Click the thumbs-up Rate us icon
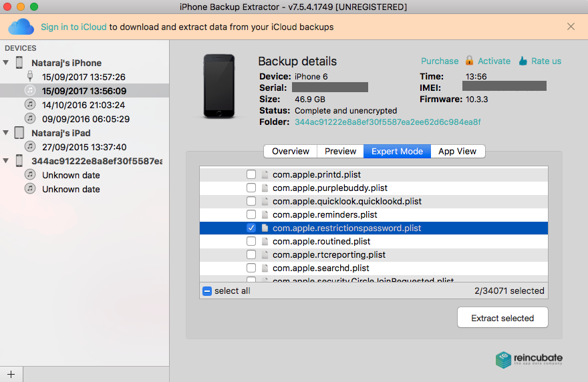Image resolution: width=588 pixels, height=382 pixels. pyautogui.click(x=523, y=61)
